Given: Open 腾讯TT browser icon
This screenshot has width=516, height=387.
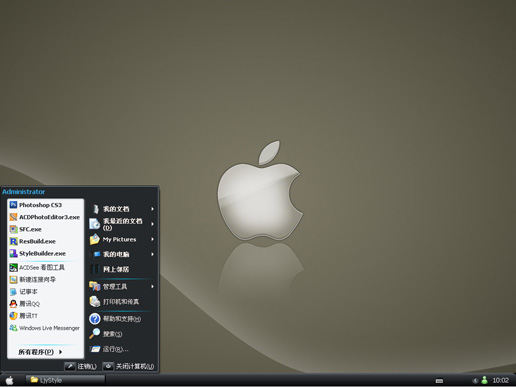Looking at the screenshot, I should tap(13, 316).
